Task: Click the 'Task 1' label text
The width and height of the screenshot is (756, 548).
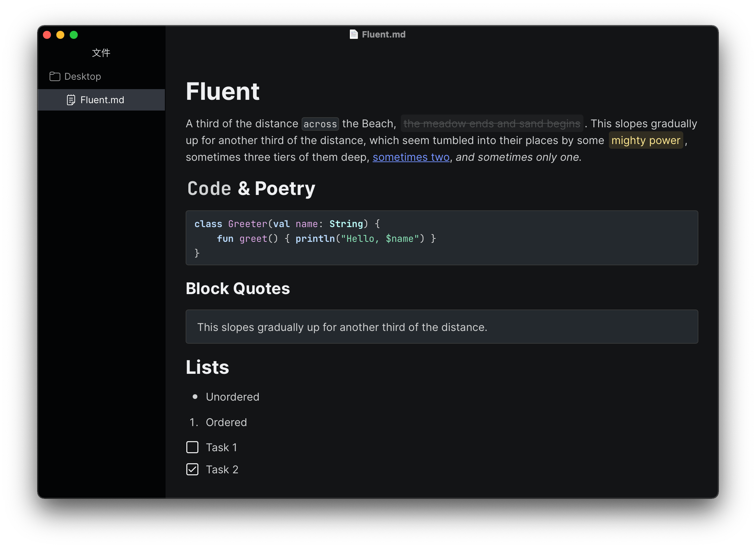Action: 221,448
